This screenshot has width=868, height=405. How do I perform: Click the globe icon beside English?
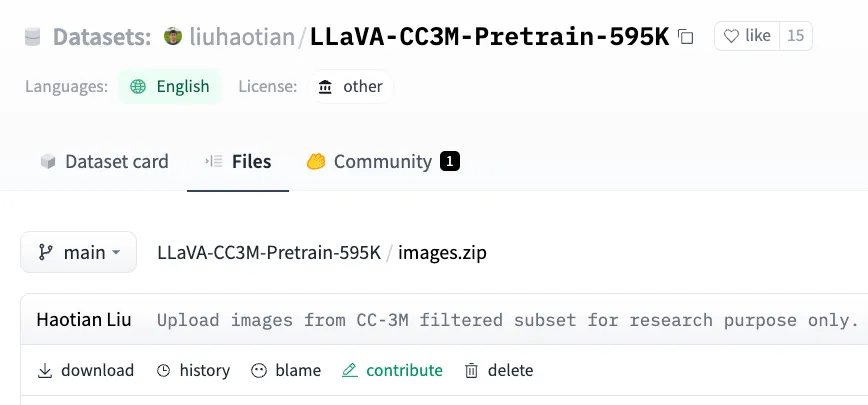[138, 86]
